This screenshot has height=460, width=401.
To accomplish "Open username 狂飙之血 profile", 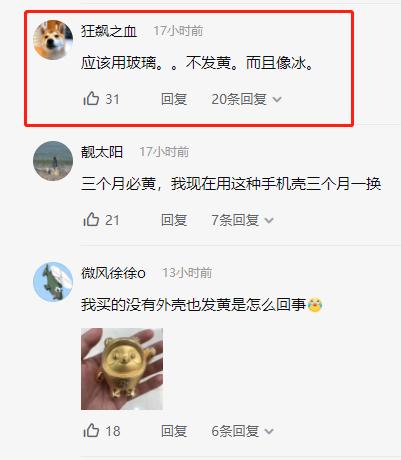I will [x=109, y=31].
